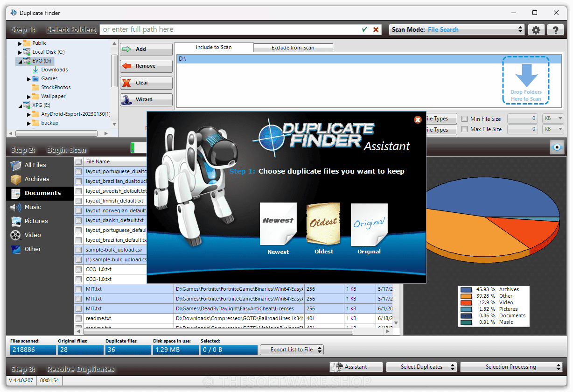Switch to the Exclude from Scan tab
This screenshot has width=573, height=392.
(x=293, y=48)
